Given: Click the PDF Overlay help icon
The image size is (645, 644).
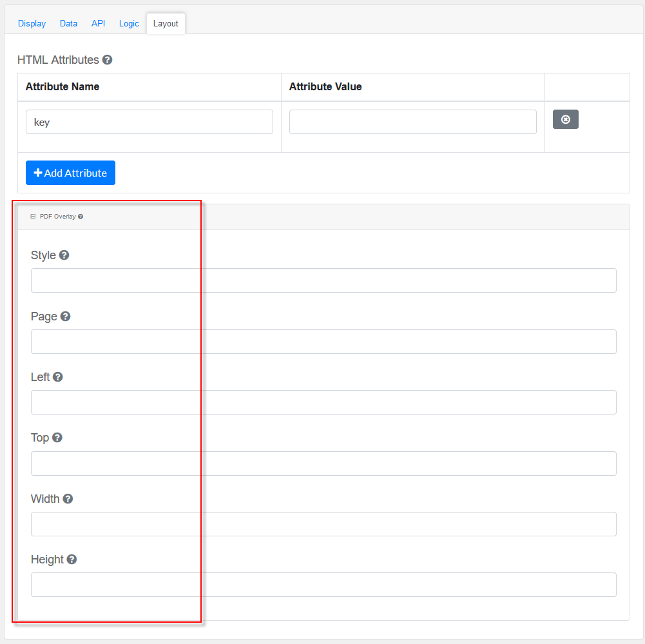Looking at the screenshot, I should click(81, 217).
